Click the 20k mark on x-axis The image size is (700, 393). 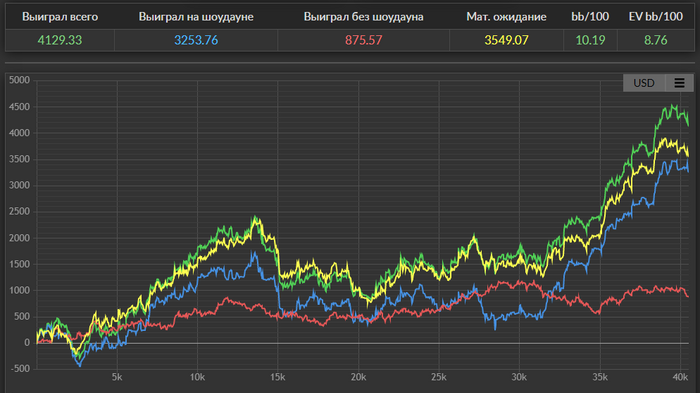(358, 377)
